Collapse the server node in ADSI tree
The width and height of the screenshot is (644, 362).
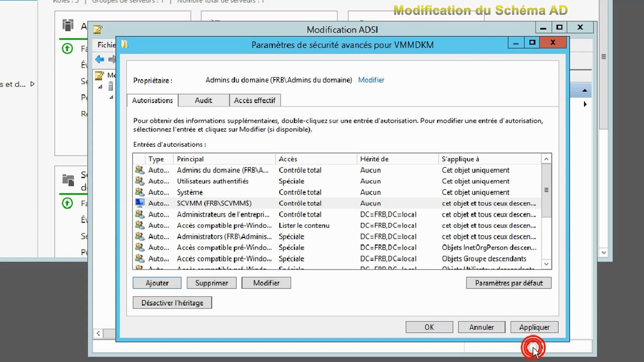(100, 86)
